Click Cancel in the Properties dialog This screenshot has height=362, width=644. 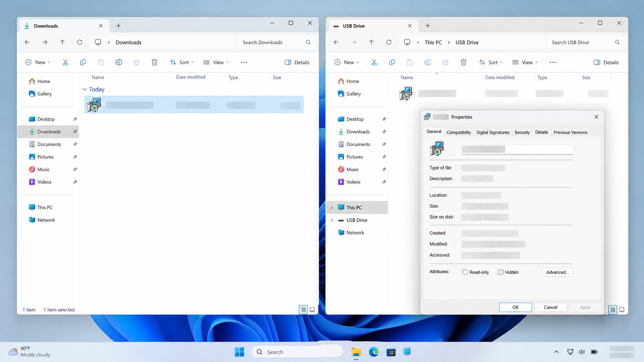pos(550,307)
